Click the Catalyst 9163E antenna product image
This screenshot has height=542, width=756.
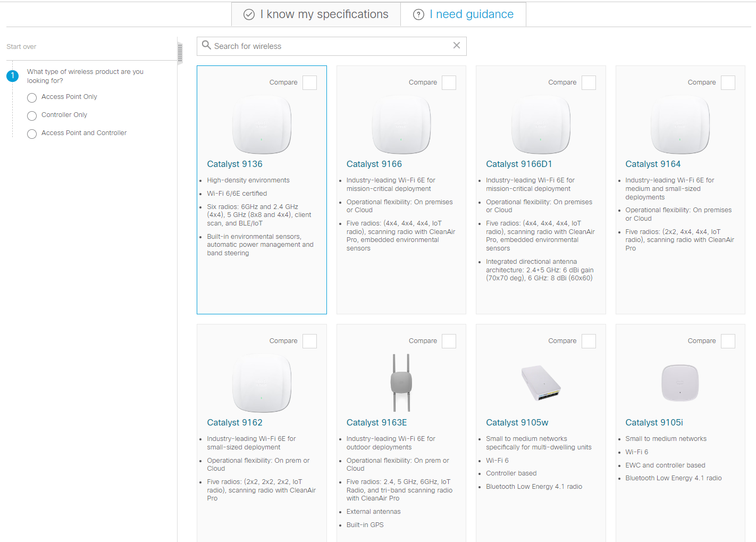coord(401,383)
